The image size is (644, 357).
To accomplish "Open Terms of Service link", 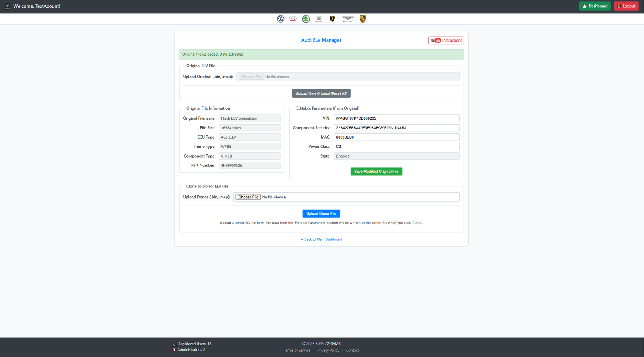I will pyautogui.click(x=297, y=351).
